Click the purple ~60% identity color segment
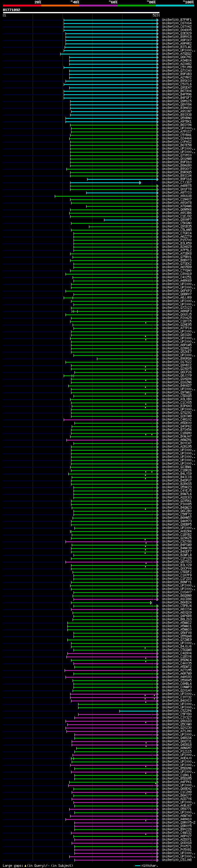This screenshot has width=197, height=868. coord(98,6)
